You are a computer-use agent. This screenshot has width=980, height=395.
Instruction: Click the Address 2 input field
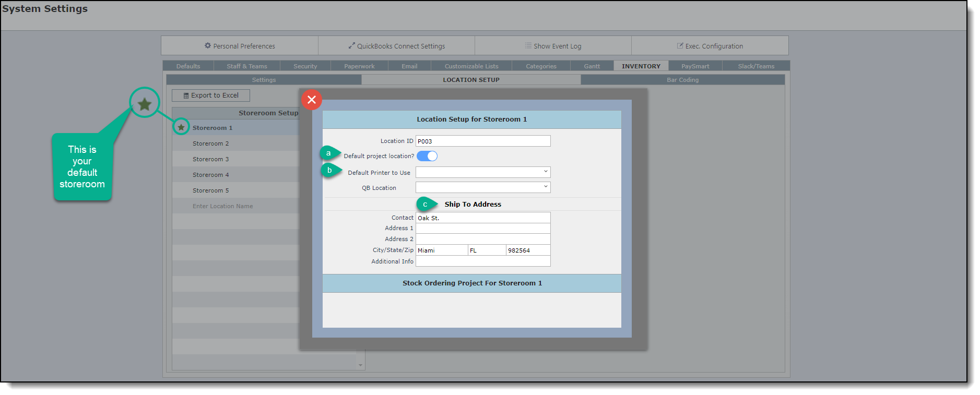(x=483, y=239)
